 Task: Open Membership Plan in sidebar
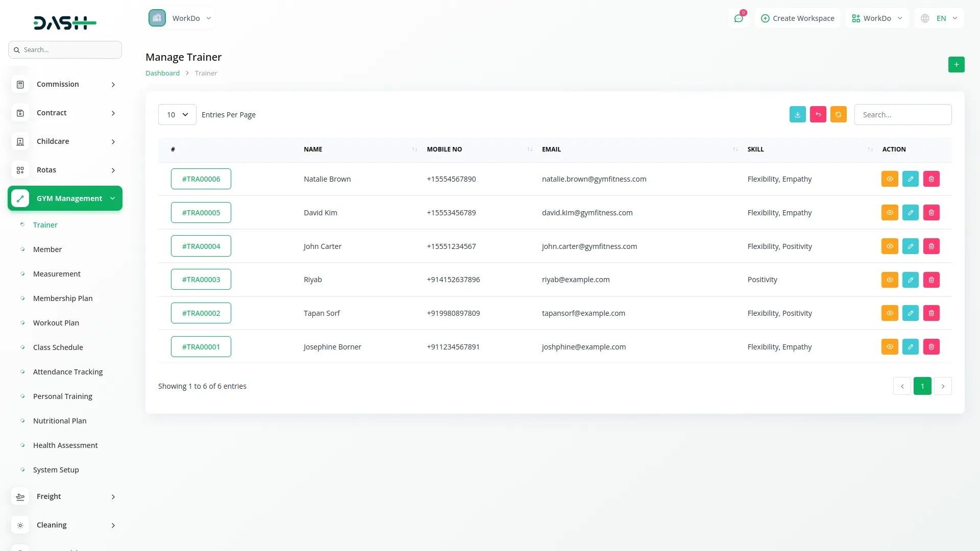[63, 298]
